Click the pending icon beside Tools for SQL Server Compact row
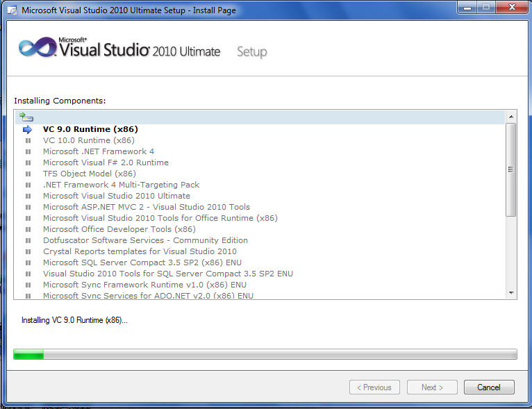The width and height of the screenshot is (532, 409). tap(28, 274)
